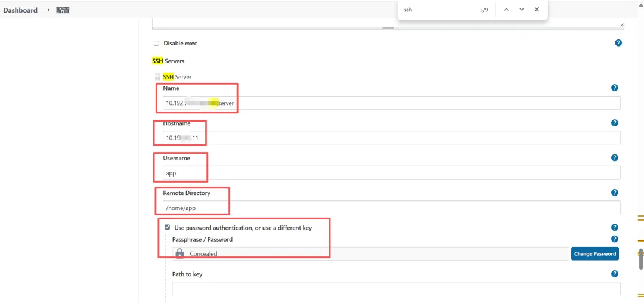This screenshot has height=303, width=644.
Task: Open help for password authentication checkbox
Action: point(614,227)
